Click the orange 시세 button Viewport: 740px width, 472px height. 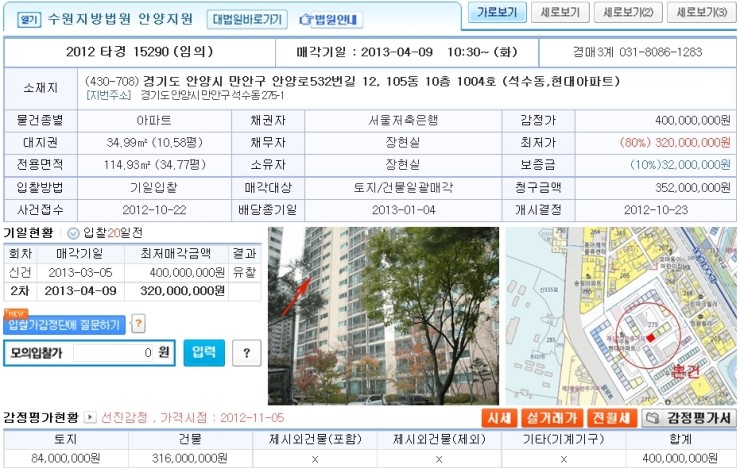(499, 418)
